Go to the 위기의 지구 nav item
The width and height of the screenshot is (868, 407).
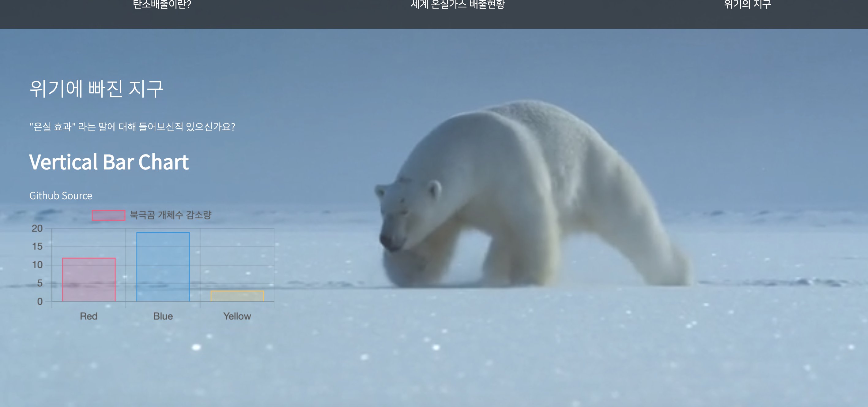[x=747, y=5]
